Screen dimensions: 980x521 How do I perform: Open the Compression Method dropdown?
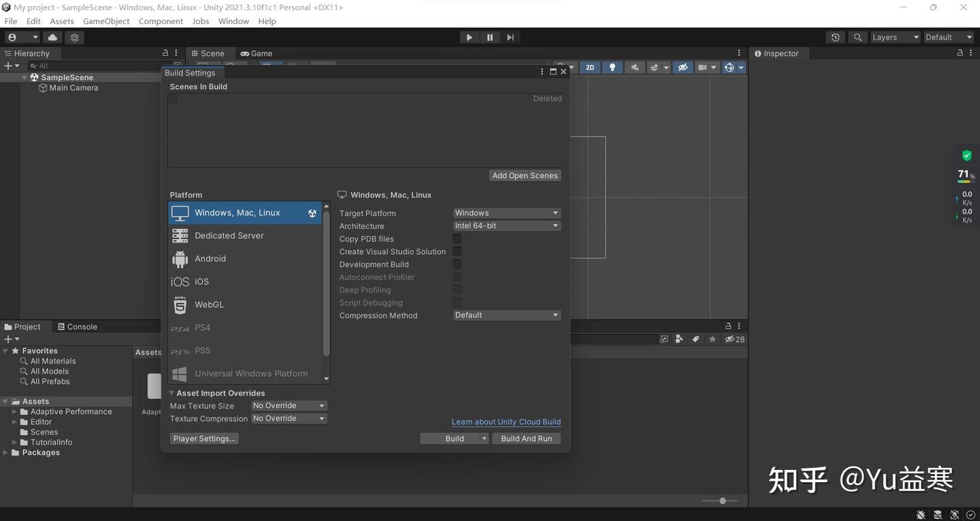tap(506, 315)
